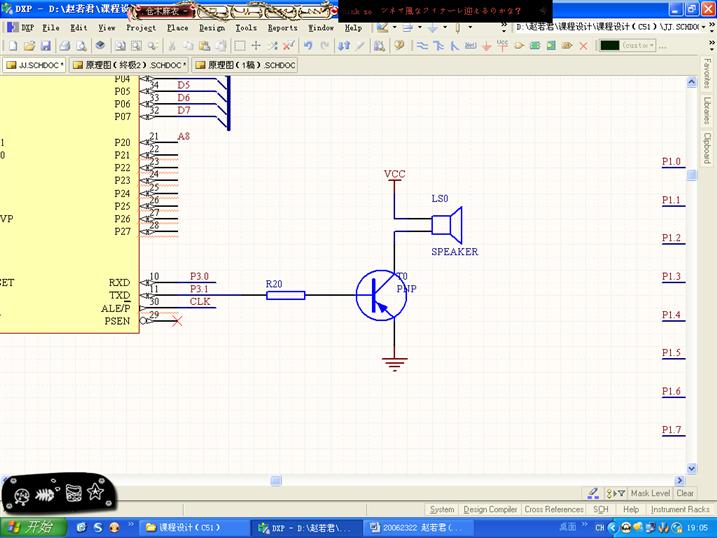Select the Place Sheet Entry icon
Image resolution: width=717 pixels, height=538 pixels.
coord(551,46)
